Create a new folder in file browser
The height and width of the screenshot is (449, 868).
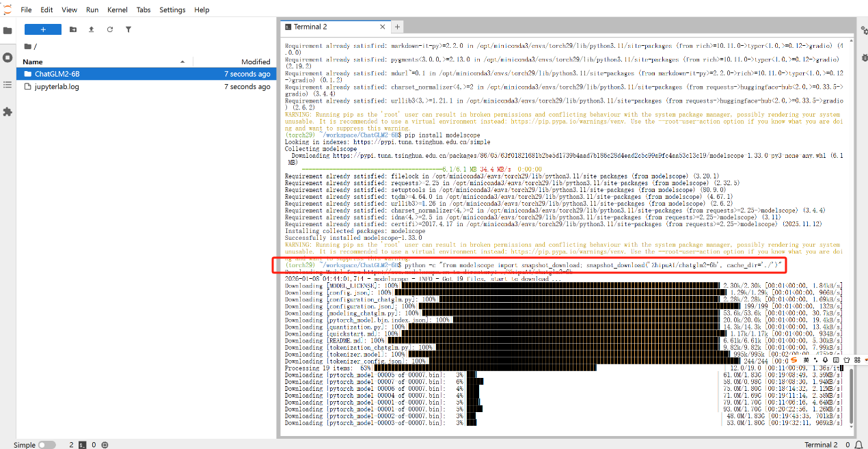73,29
